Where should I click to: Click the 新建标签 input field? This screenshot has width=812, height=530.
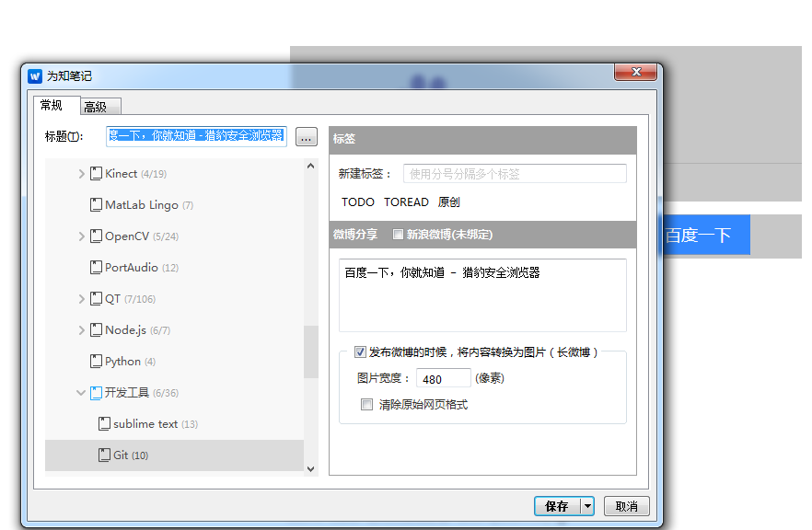514,174
